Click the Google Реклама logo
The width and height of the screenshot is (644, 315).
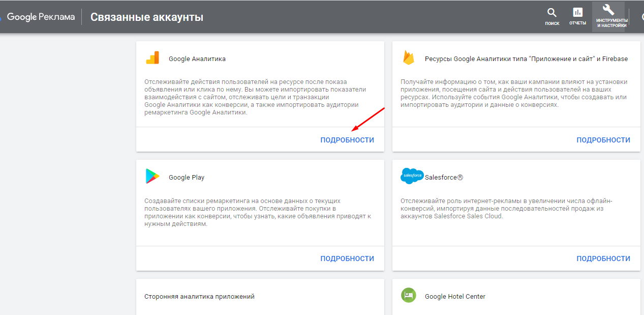(41, 17)
